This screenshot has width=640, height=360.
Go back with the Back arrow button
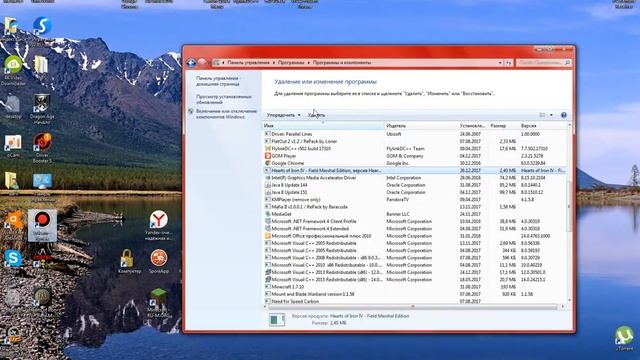[191, 62]
